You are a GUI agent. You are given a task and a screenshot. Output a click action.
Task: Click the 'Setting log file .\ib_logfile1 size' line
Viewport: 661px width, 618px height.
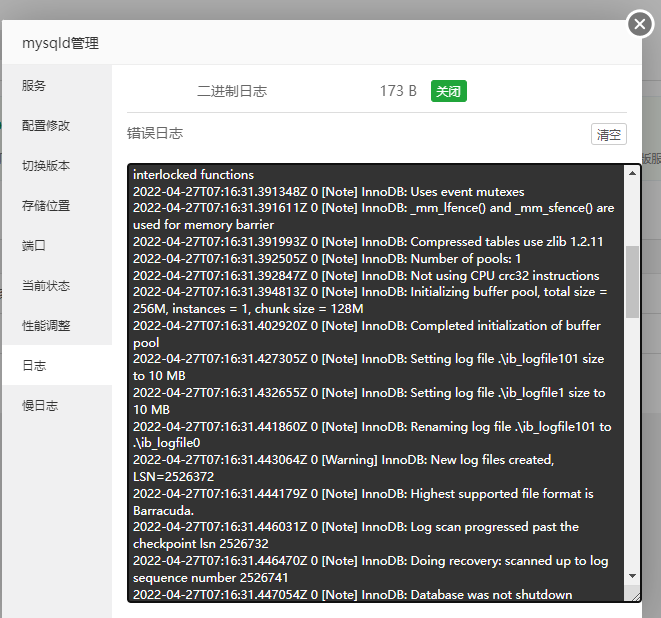[369, 401]
